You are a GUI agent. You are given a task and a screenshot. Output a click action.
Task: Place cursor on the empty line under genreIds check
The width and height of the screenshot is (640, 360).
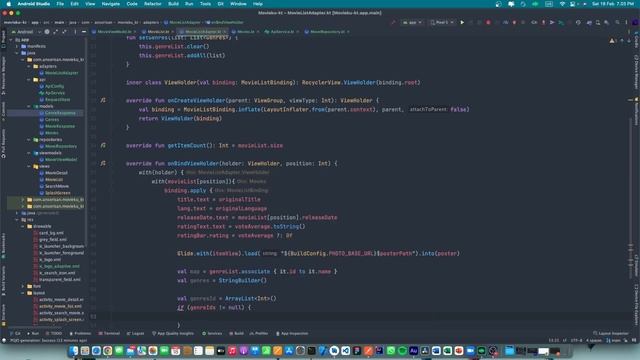[x=359, y=316]
